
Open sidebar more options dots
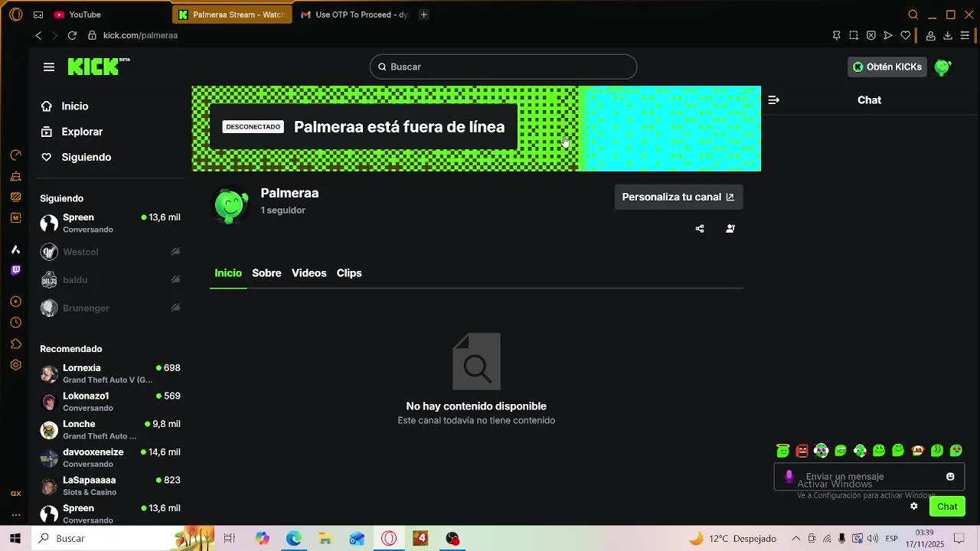coord(15,515)
